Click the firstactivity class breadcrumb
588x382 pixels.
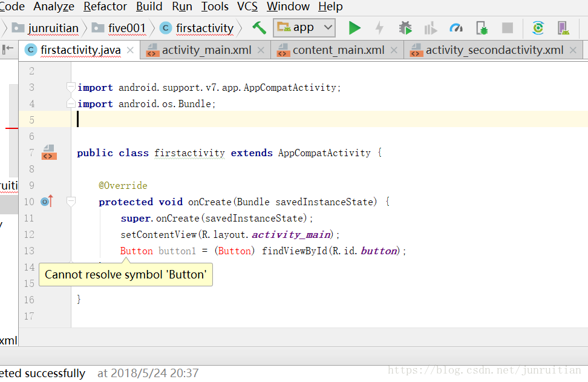197,28
